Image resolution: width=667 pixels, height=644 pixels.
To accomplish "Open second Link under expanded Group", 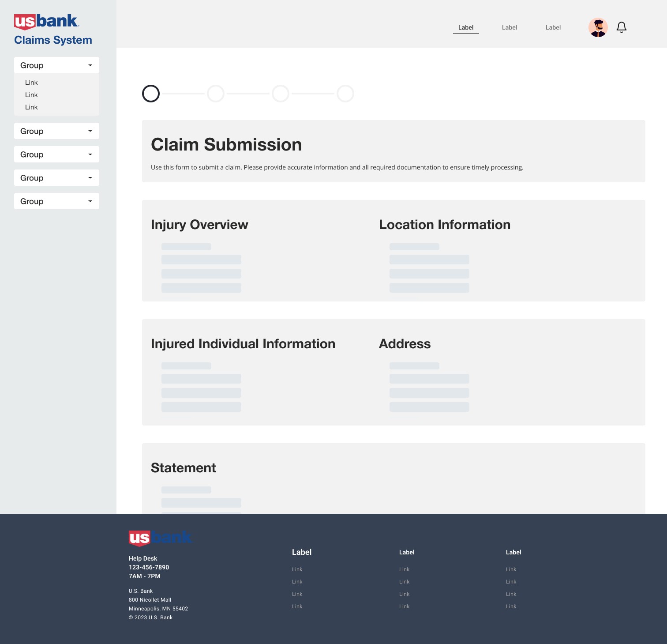I will tap(31, 95).
